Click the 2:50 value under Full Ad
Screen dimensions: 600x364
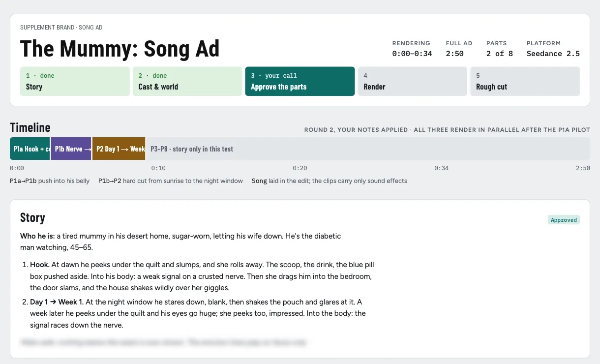[x=455, y=54]
